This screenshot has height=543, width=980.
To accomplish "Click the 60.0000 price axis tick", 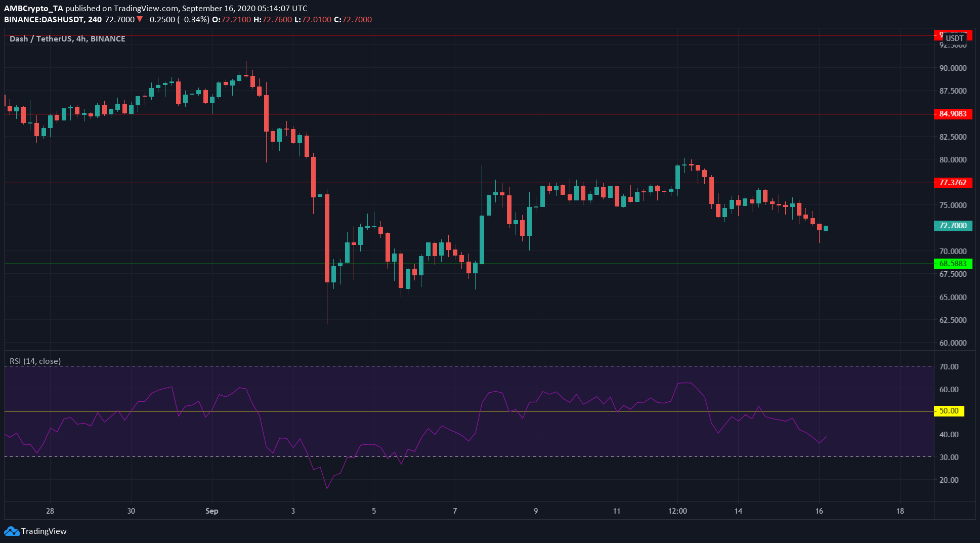I will click(953, 343).
